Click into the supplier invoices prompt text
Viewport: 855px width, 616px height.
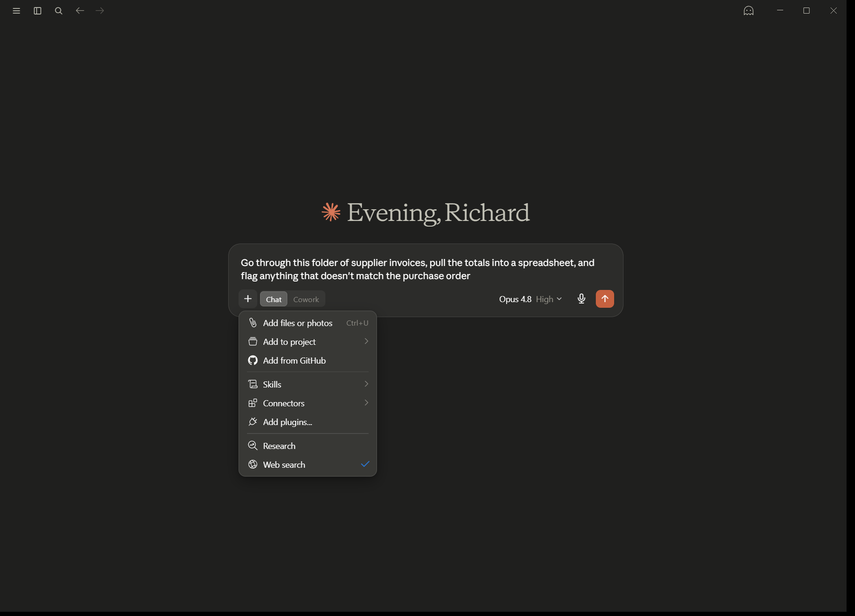coord(417,269)
